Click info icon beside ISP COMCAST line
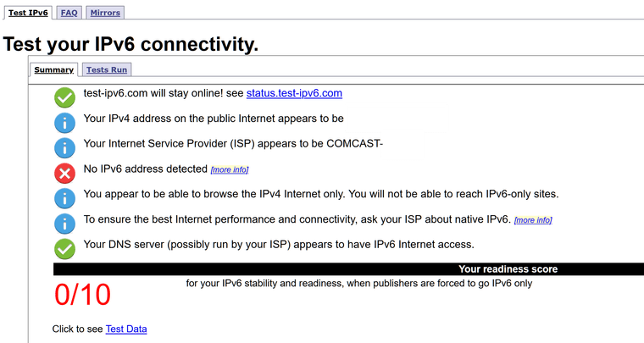The width and height of the screenshot is (644, 343). [65, 148]
